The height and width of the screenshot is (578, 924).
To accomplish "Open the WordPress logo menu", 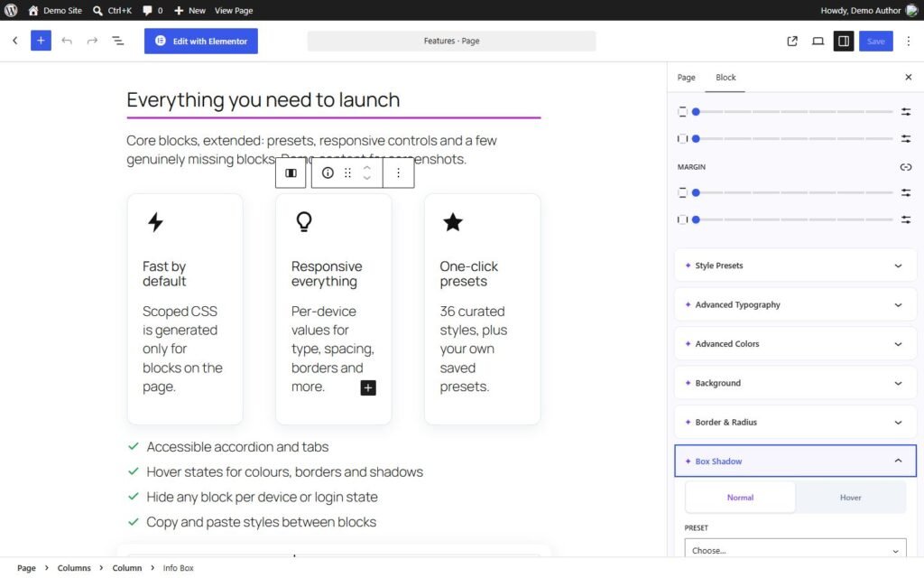I will tap(11, 10).
